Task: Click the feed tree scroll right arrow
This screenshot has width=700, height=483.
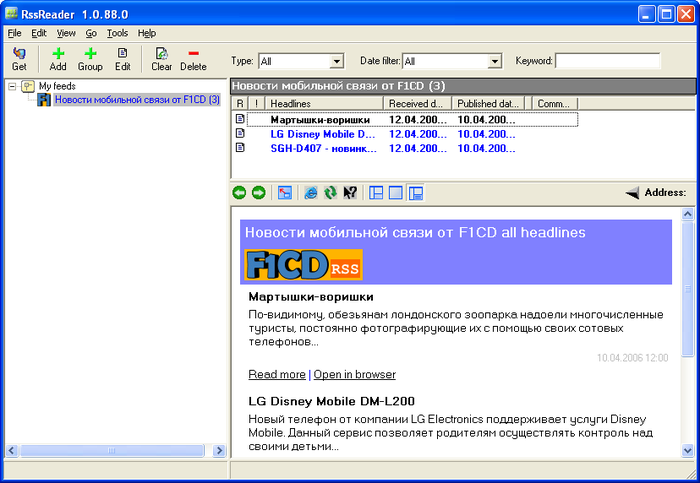Action: pos(219,450)
